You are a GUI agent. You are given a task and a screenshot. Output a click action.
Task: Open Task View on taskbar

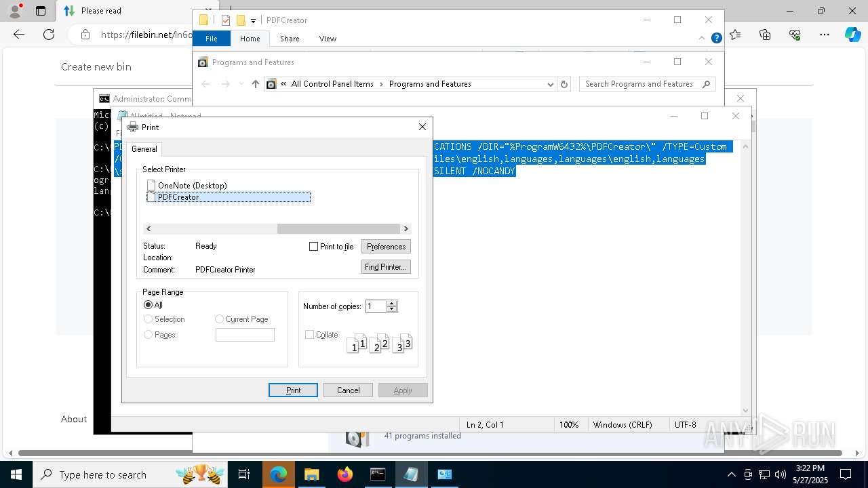pos(245,474)
